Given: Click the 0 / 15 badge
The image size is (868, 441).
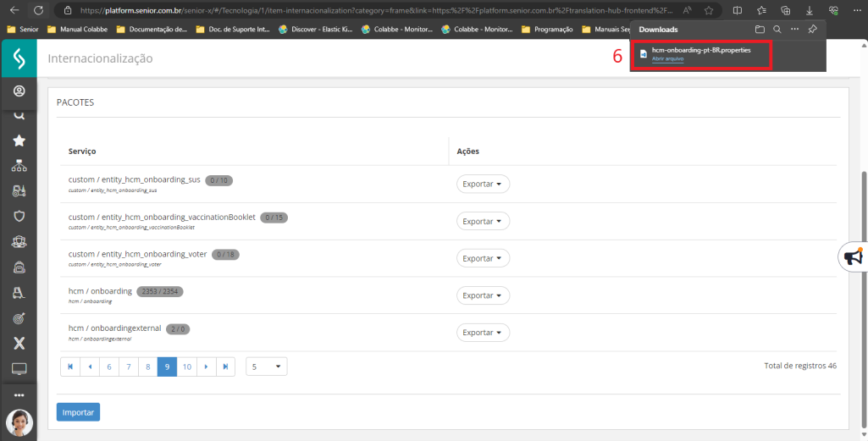Looking at the screenshot, I should point(274,218).
